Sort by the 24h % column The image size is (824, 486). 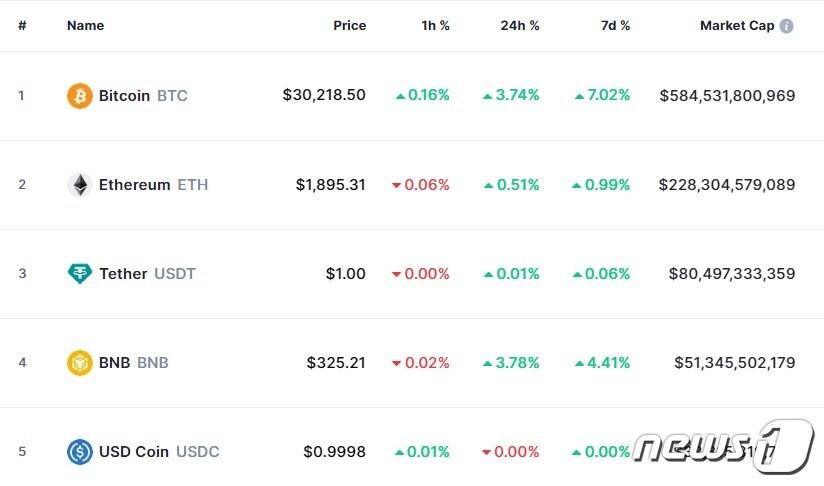click(520, 26)
